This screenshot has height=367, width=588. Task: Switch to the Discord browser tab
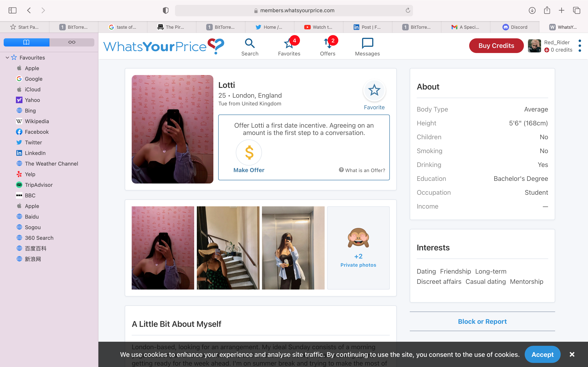pos(514,27)
